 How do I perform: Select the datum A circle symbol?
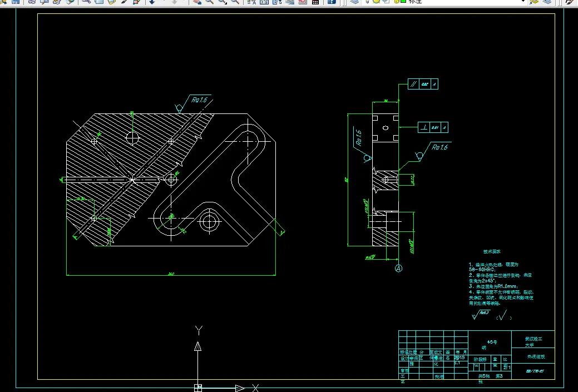[x=398, y=268]
